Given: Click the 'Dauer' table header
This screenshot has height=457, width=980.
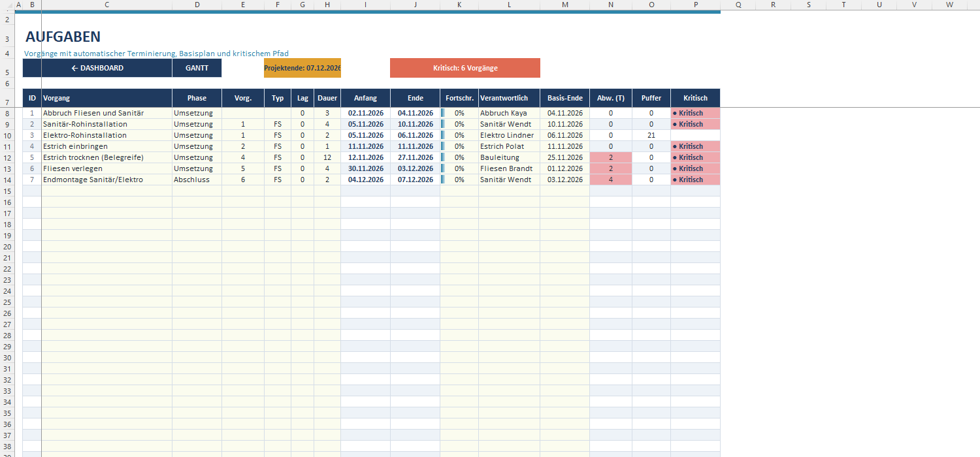Looking at the screenshot, I should 327,98.
